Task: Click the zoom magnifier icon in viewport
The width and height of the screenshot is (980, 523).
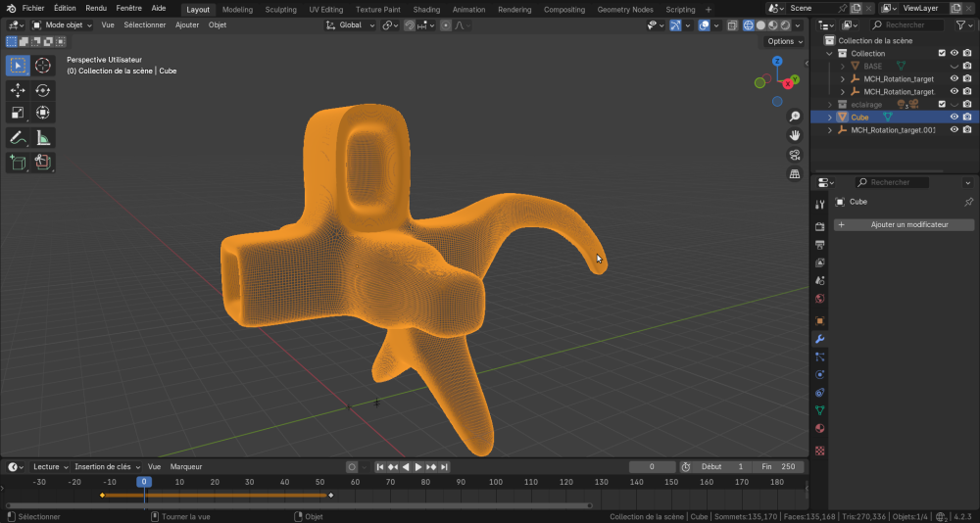Action: point(795,117)
